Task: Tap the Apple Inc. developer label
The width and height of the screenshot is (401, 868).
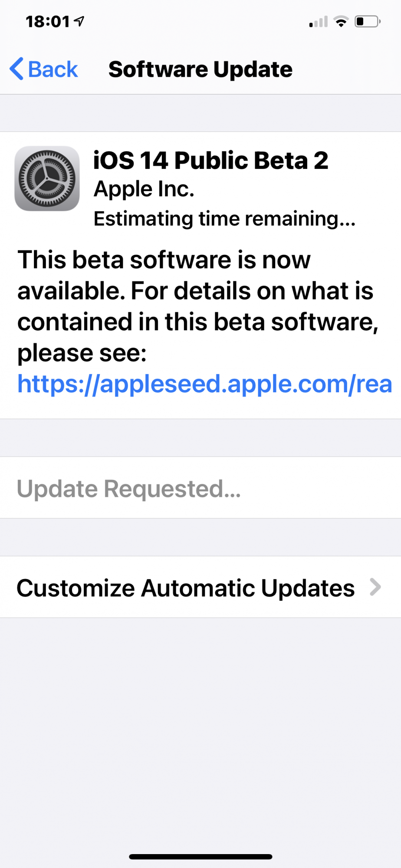Action: coord(144,189)
